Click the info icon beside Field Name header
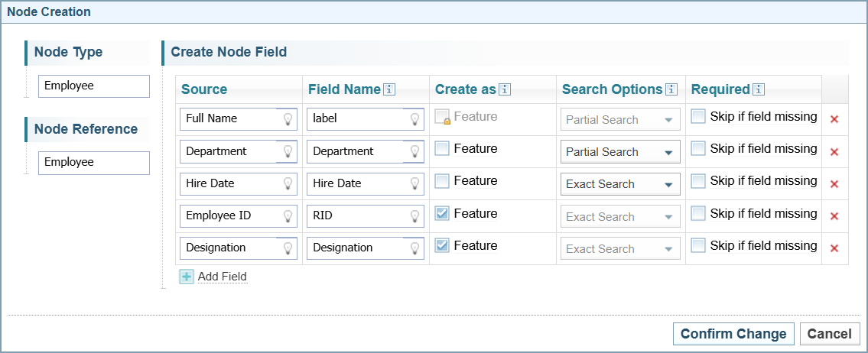The height and width of the screenshot is (353, 868). click(x=389, y=89)
